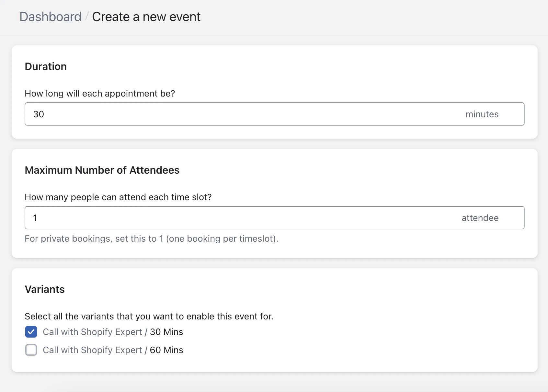Click the 'For private bookings' help text
Screen dimensions: 548x392
pyautogui.click(x=152, y=239)
